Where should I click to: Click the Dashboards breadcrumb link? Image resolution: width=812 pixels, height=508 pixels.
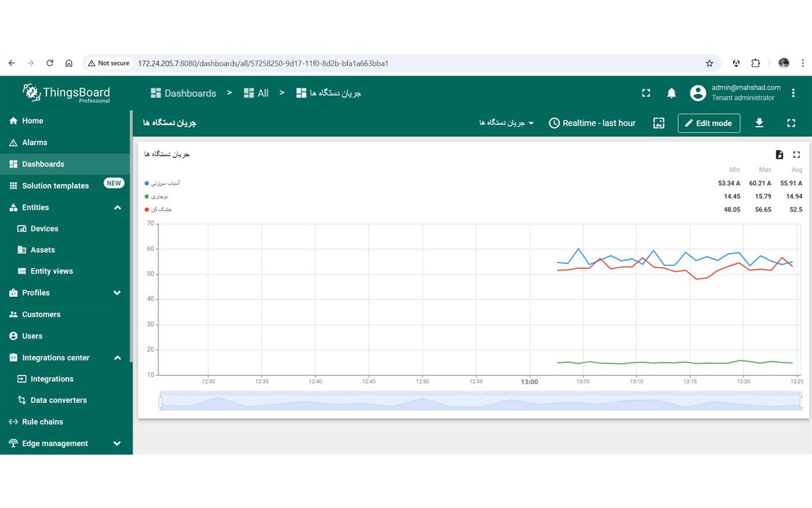pos(183,93)
